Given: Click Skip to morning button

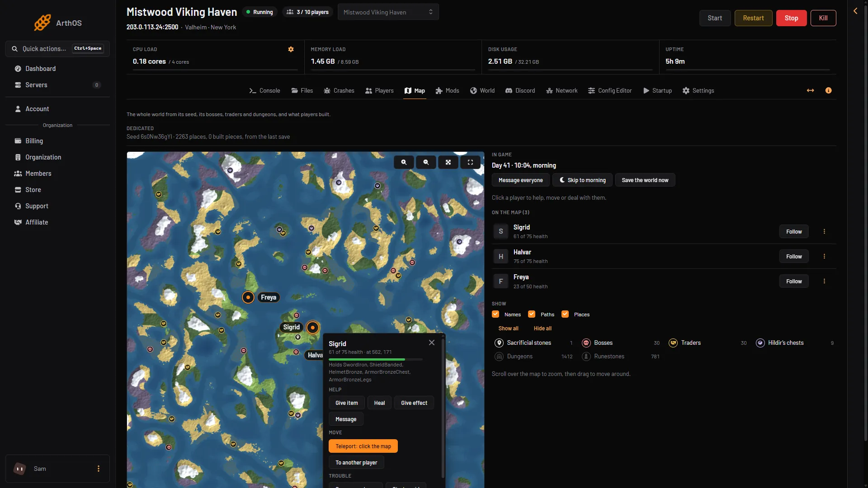Looking at the screenshot, I should (582, 180).
